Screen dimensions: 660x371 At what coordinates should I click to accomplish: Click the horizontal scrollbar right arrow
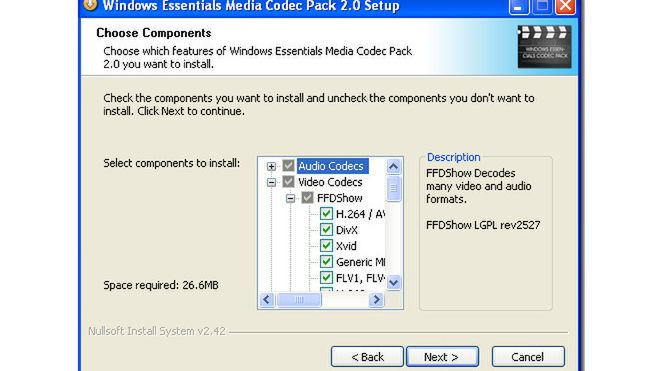[376, 300]
